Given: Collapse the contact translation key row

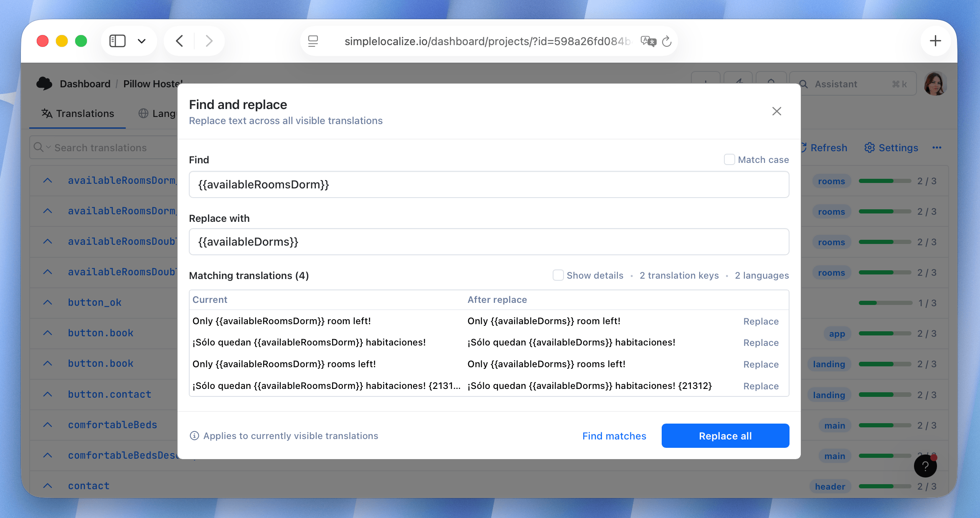Looking at the screenshot, I should [x=47, y=485].
